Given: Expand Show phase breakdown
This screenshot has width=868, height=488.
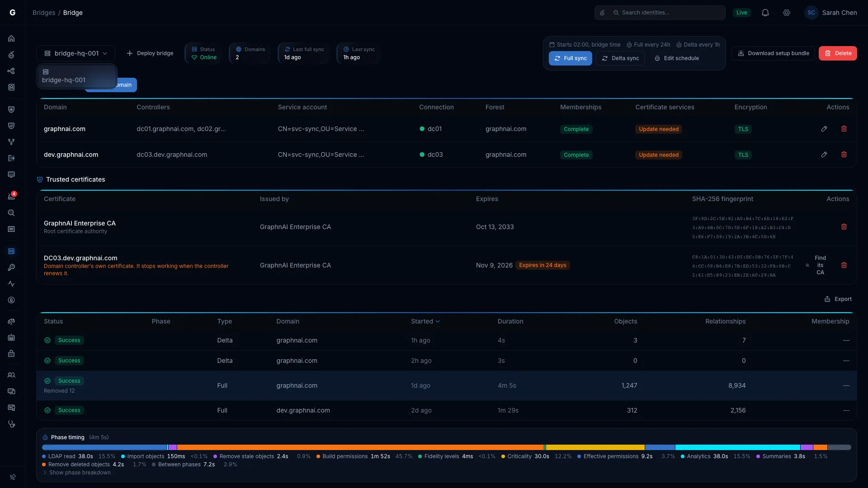Looking at the screenshot, I should 77,473.
